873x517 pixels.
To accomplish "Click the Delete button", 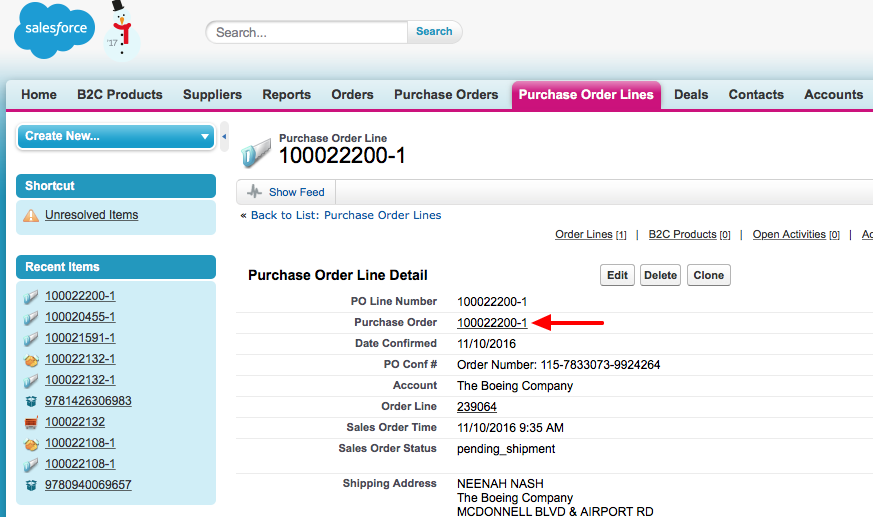I will tap(660, 275).
